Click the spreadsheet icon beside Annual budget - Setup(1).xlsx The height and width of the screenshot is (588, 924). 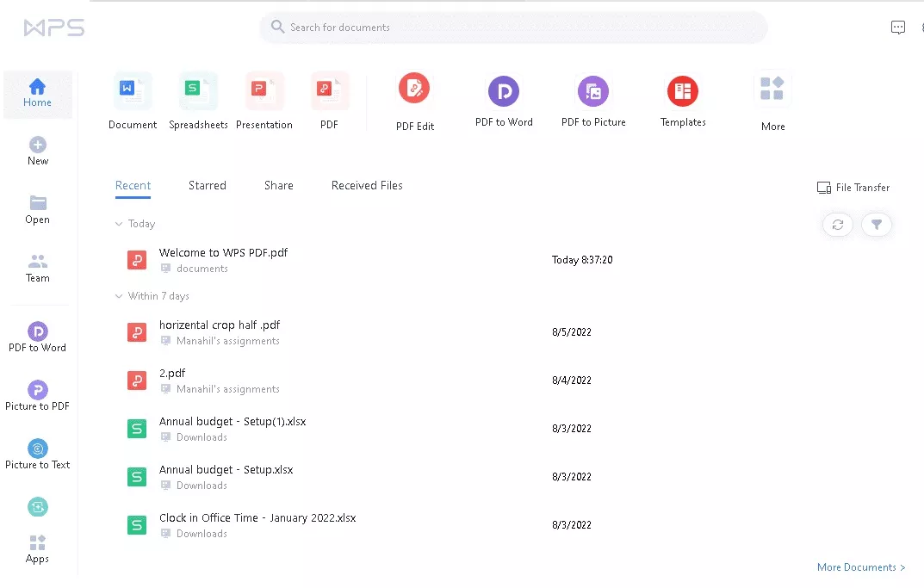[x=137, y=429]
